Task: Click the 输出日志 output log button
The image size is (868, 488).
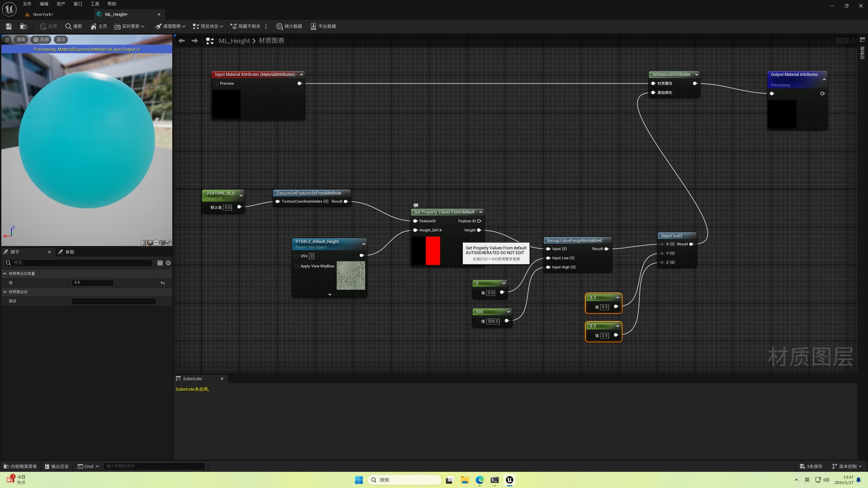Action: (x=57, y=466)
